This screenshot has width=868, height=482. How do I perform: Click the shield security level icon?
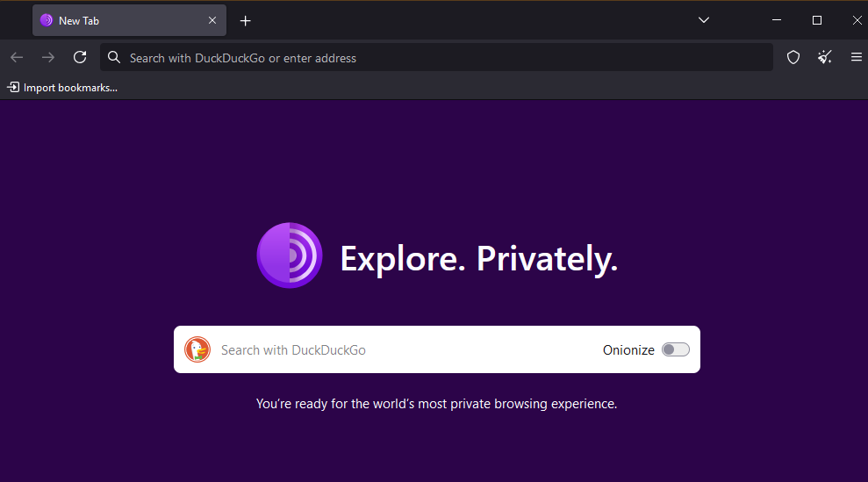pyautogui.click(x=793, y=57)
